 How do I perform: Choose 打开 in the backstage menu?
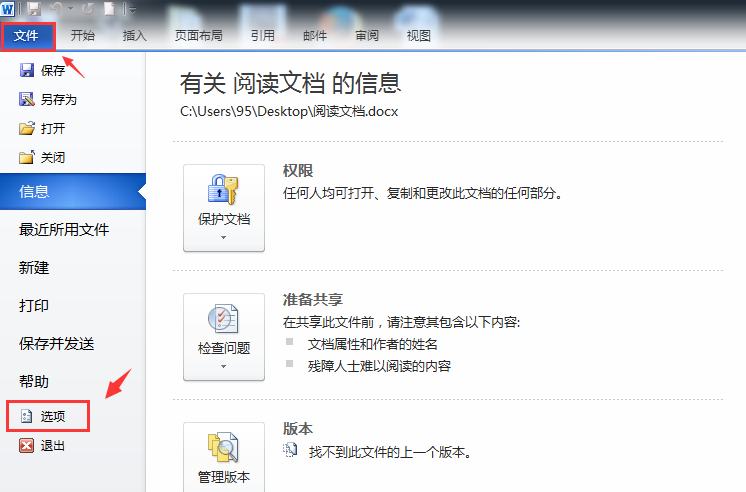42,128
